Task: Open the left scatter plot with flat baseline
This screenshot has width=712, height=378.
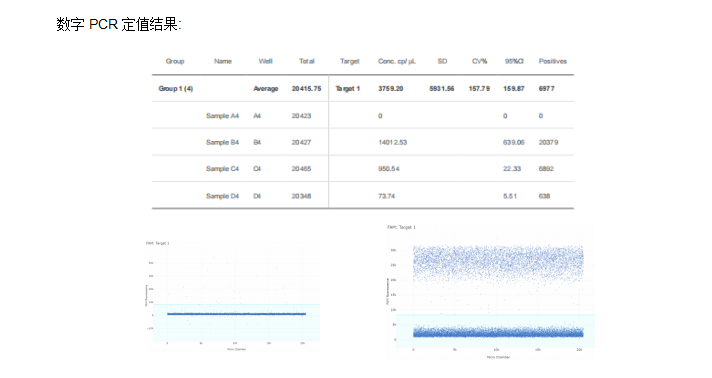Action: pyautogui.click(x=232, y=296)
